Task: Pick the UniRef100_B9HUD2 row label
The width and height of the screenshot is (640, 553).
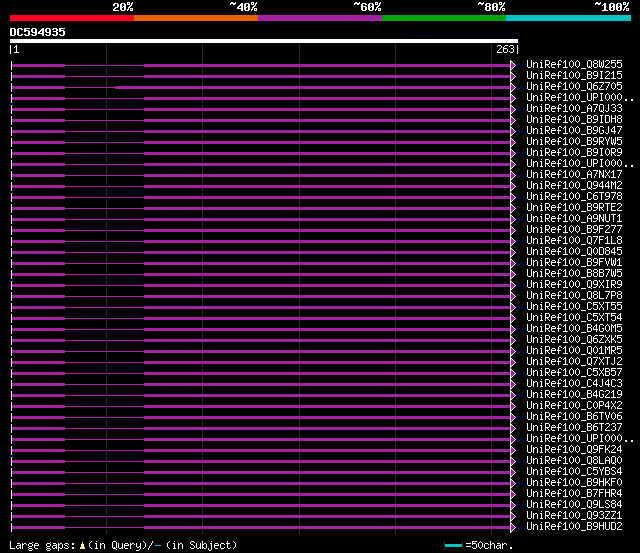Action: point(574,527)
